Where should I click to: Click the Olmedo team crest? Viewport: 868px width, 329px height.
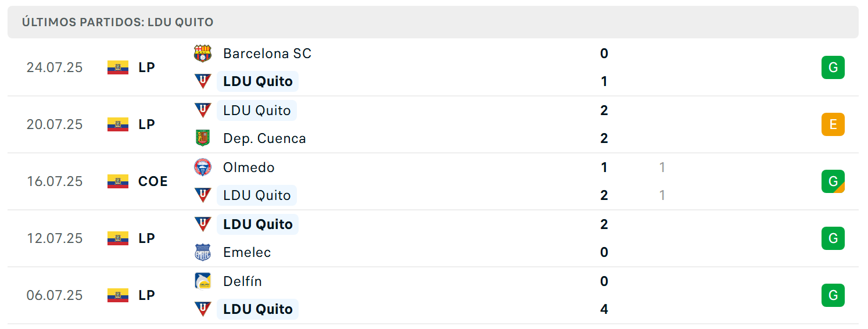(x=203, y=167)
